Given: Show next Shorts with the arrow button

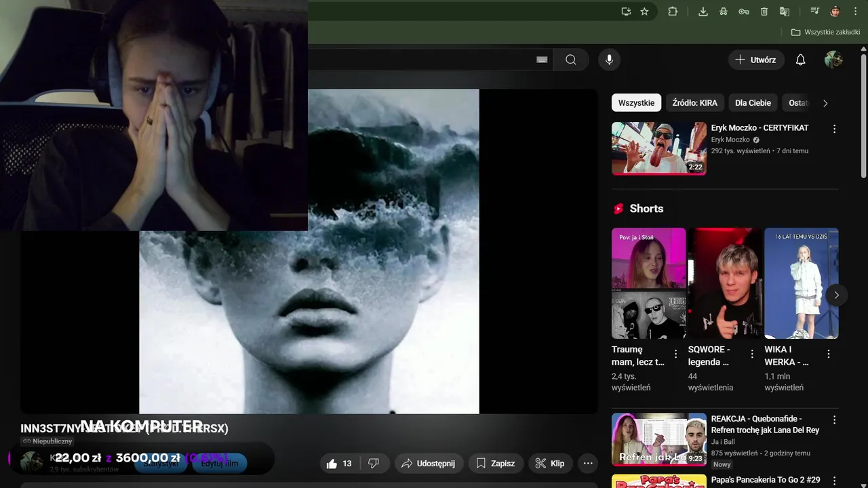Looking at the screenshot, I should (837, 295).
